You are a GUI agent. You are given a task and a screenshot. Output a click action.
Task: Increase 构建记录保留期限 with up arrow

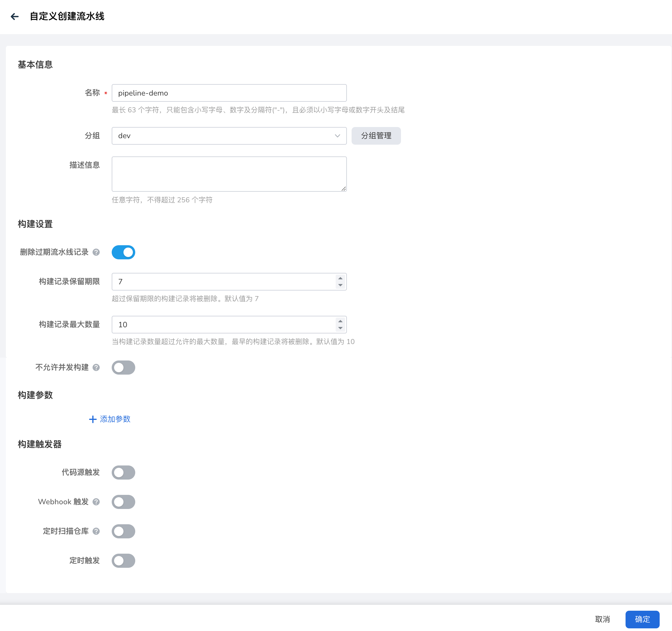point(340,278)
